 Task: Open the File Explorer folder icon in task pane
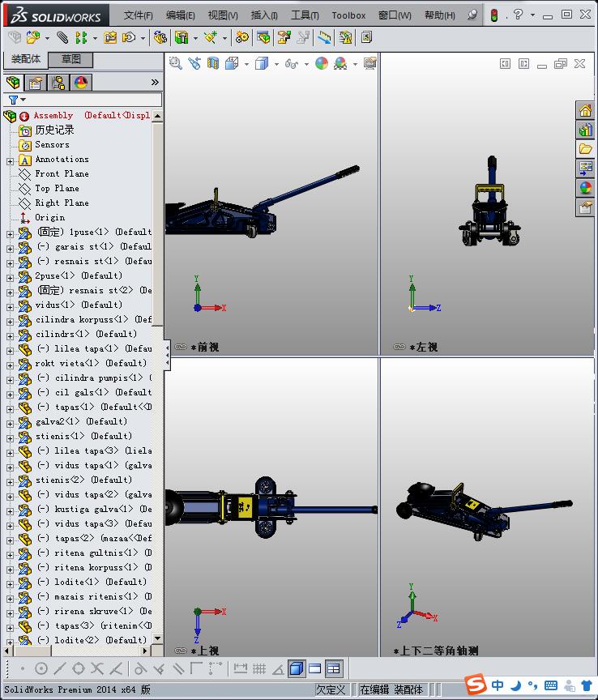[585, 149]
